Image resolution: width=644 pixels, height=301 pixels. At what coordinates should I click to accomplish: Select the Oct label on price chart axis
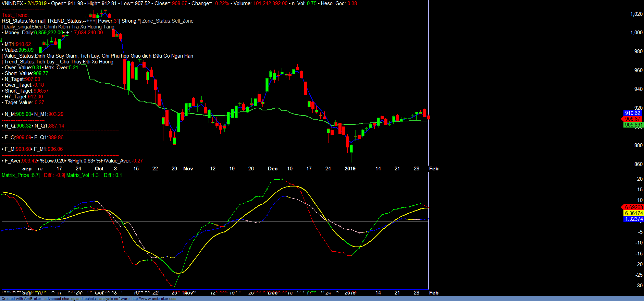99,169
